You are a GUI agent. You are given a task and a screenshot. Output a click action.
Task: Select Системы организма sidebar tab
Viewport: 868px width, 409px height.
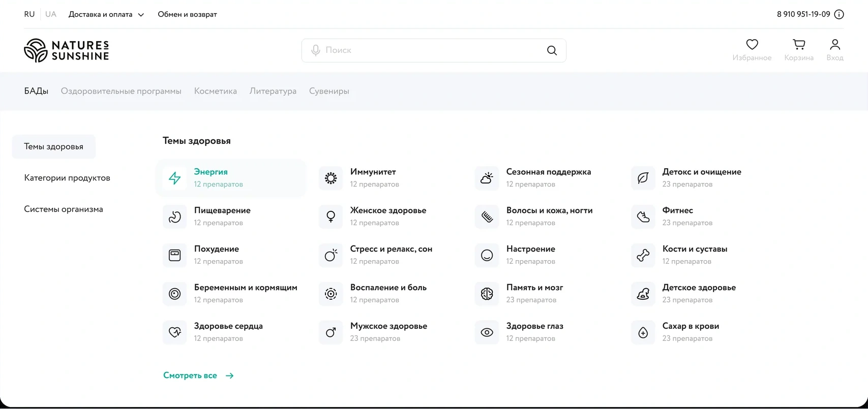[64, 209]
